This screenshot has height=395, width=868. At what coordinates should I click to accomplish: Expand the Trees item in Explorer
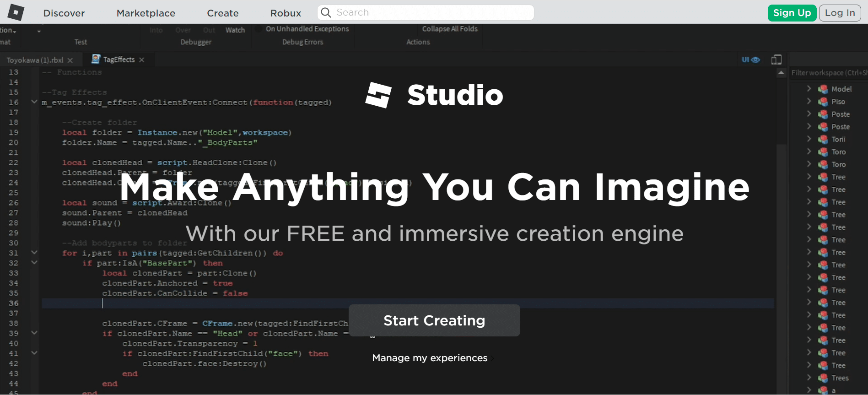pyautogui.click(x=809, y=378)
